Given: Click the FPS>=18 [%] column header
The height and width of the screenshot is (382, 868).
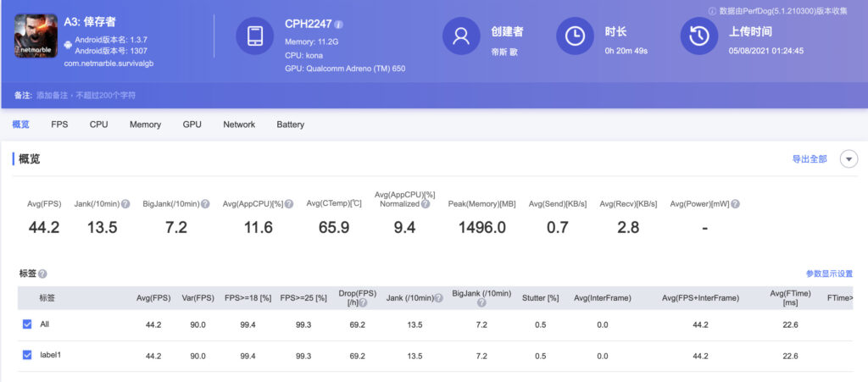Looking at the screenshot, I should point(248,298).
